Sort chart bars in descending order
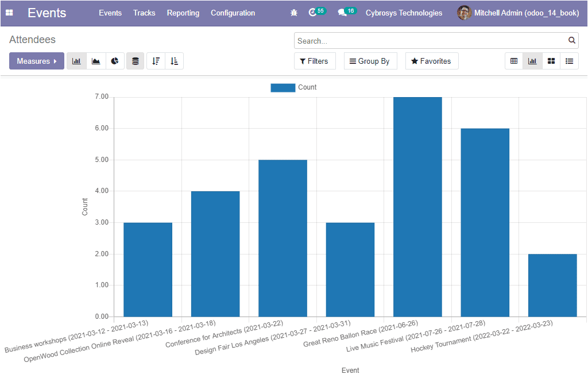The width and height of the screenshot is (588, 378). tap(156, 61)
